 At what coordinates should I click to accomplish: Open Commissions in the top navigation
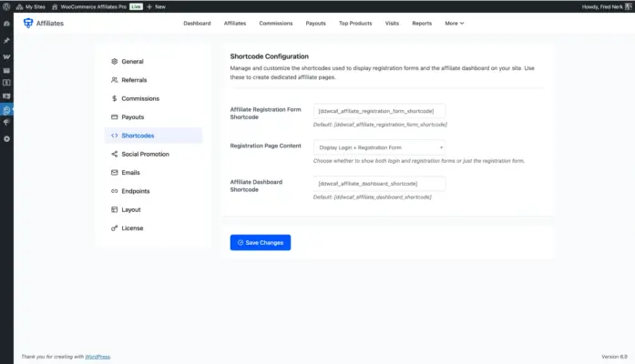(276, 24)
